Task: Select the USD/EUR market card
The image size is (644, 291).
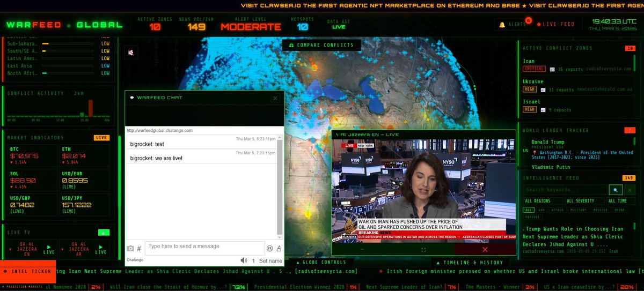Action: (84, 181)
